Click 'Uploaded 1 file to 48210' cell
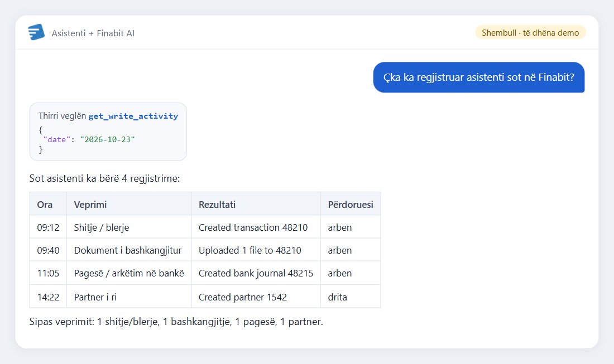 (x=256, y=250)
